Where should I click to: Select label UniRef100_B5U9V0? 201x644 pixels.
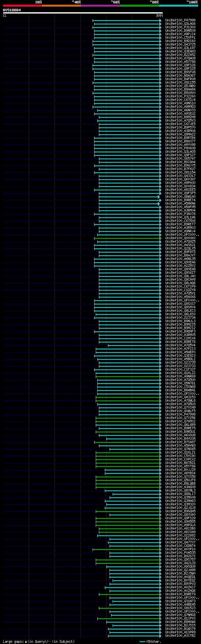[x=180, y=93]
